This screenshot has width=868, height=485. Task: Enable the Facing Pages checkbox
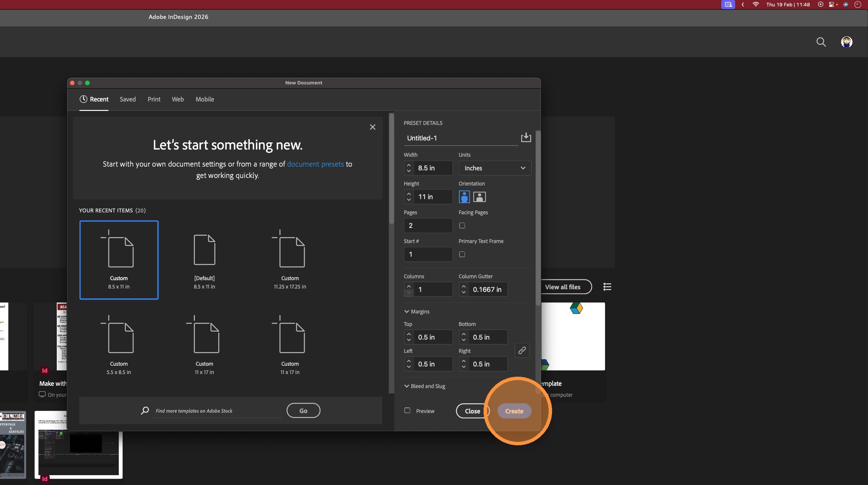(x=462, y=226)
